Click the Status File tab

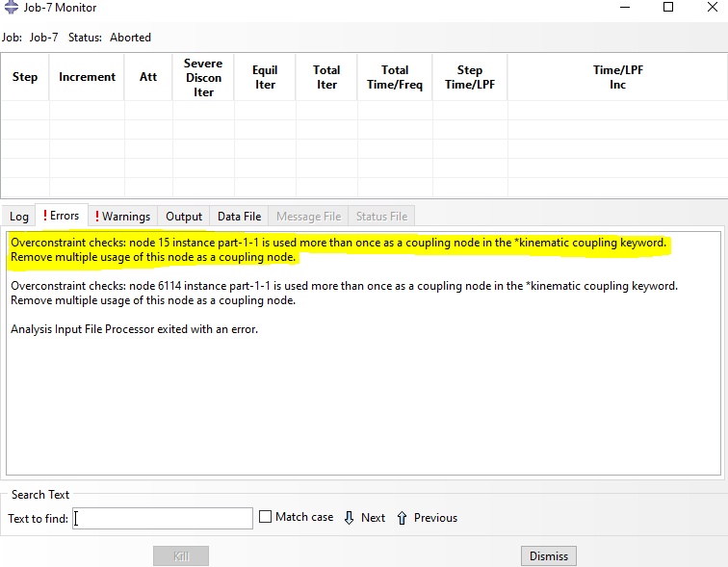point(381,217)
